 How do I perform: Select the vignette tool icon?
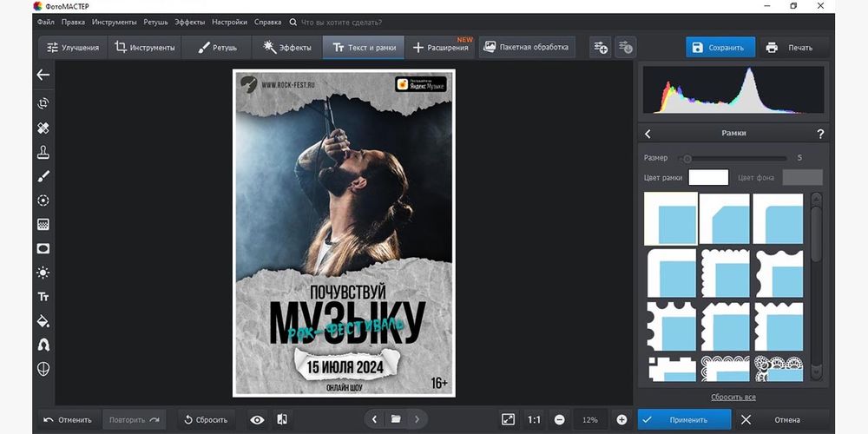point(43,248)
